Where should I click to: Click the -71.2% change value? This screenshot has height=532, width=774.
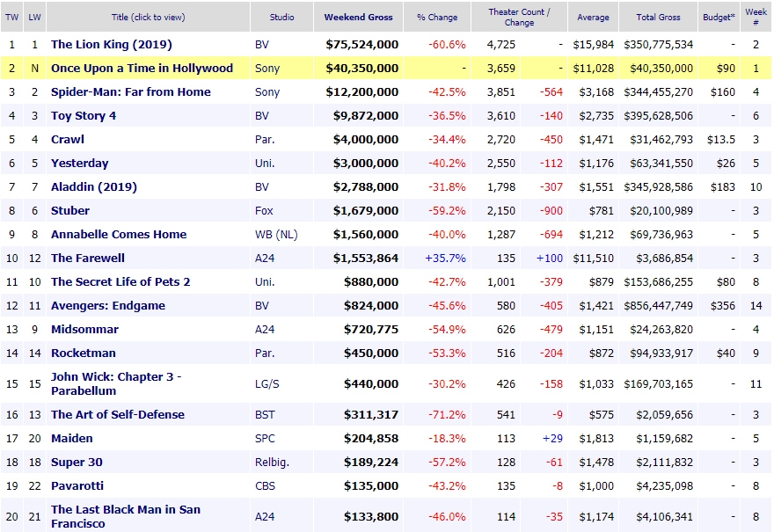[447, 414]
